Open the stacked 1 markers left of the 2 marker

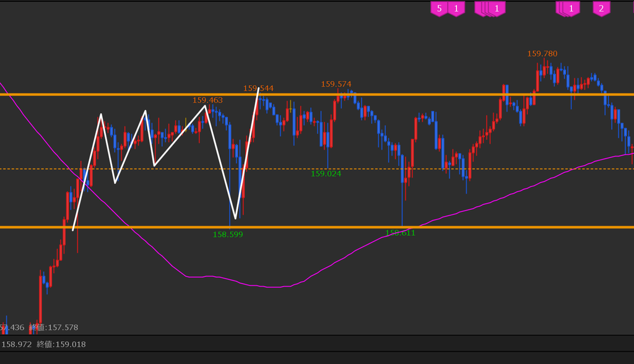(568, 9)
